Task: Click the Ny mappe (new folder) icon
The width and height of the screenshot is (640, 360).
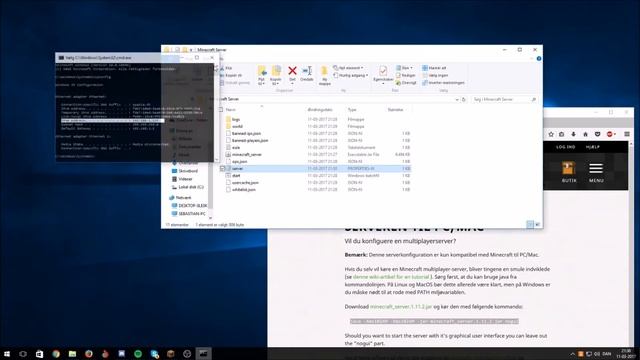Action: tap(324, 71)
